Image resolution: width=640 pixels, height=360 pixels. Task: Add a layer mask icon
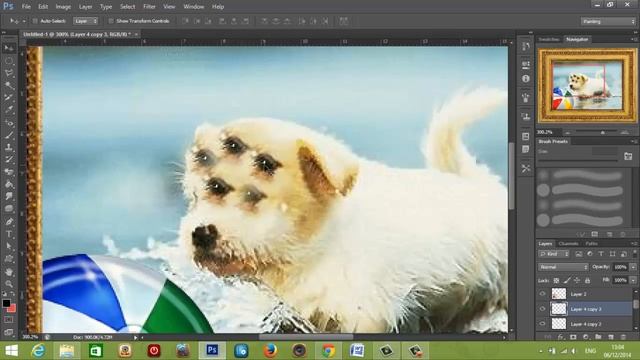tap(573, 337)
